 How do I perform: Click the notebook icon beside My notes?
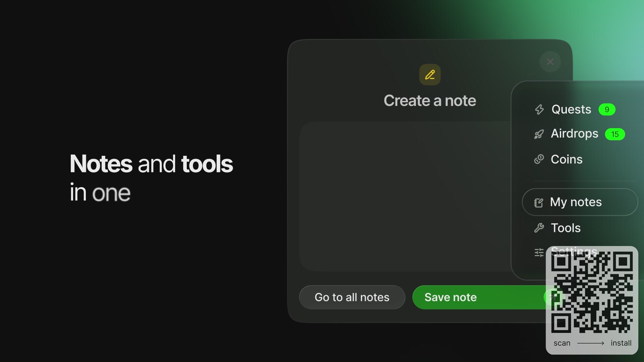[539, 202]
